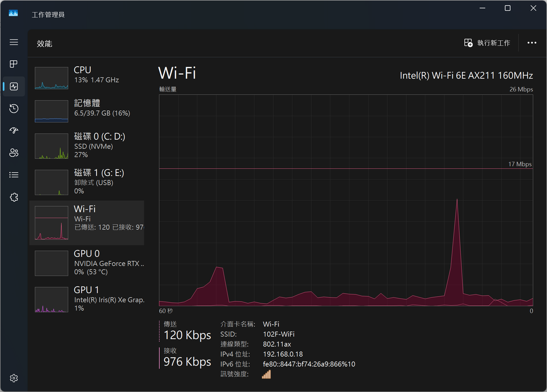The height and width of the screenshot is (392, 547).
Task: Maximize the Task Manager window
Action: coord(508,8)
